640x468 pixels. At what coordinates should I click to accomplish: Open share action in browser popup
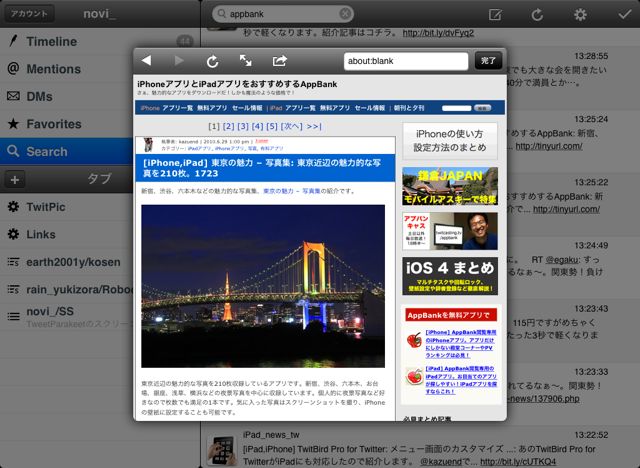[280, 61]
